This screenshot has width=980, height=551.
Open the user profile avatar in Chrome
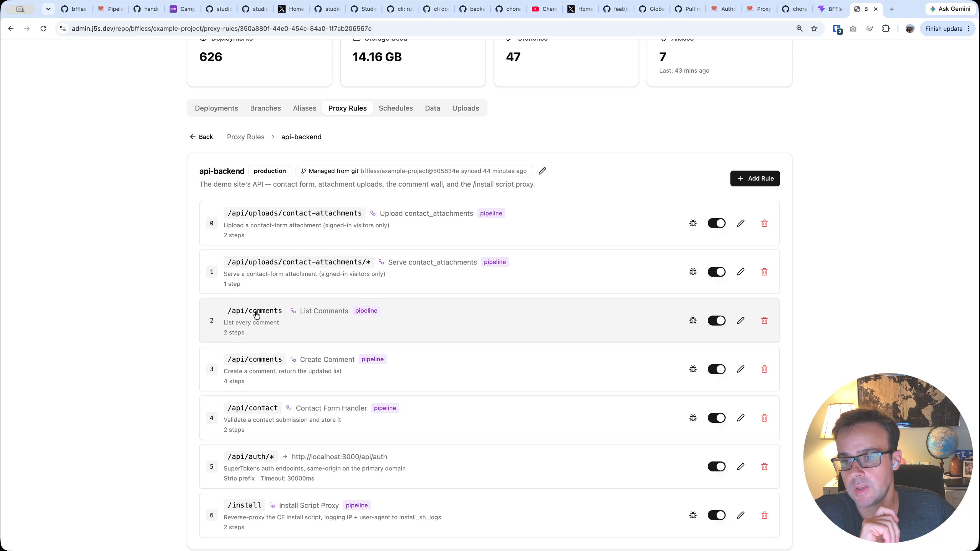click(910, 29)
